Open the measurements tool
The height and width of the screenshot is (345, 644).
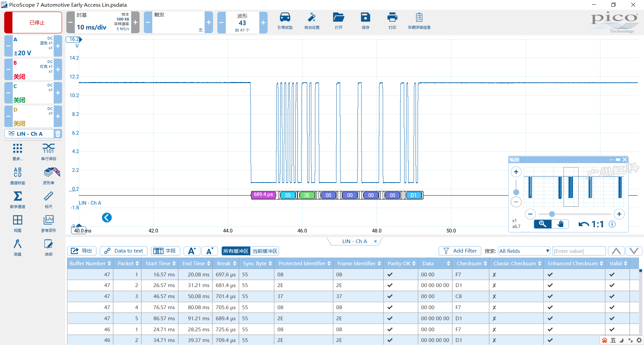point(17,247)
